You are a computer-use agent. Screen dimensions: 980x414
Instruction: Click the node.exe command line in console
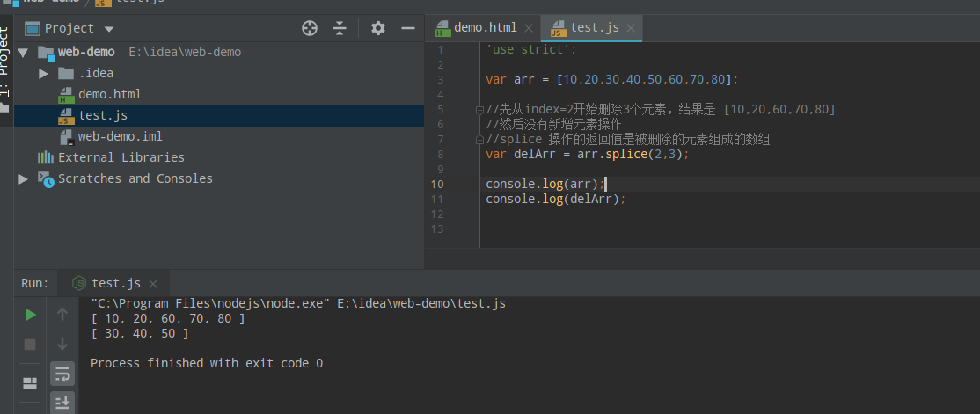[x=298, y=304]
